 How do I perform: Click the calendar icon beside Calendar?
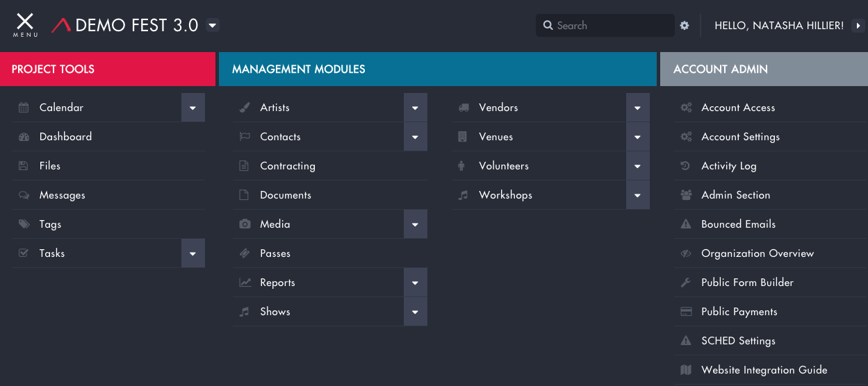click(24, 108)
